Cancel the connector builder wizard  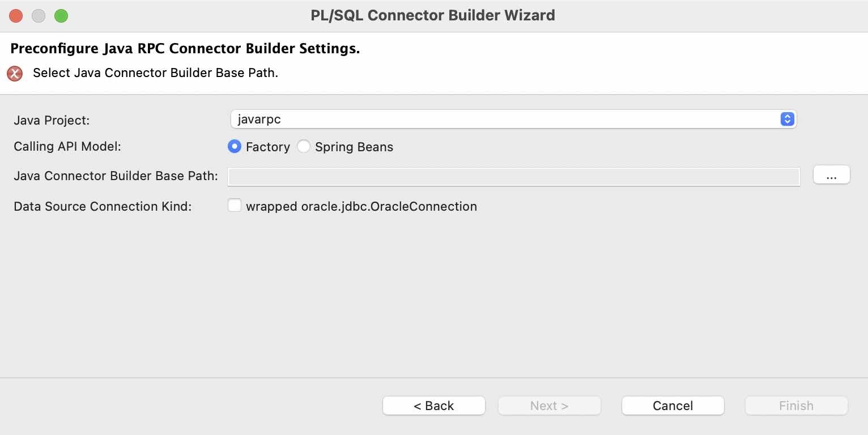673,406
